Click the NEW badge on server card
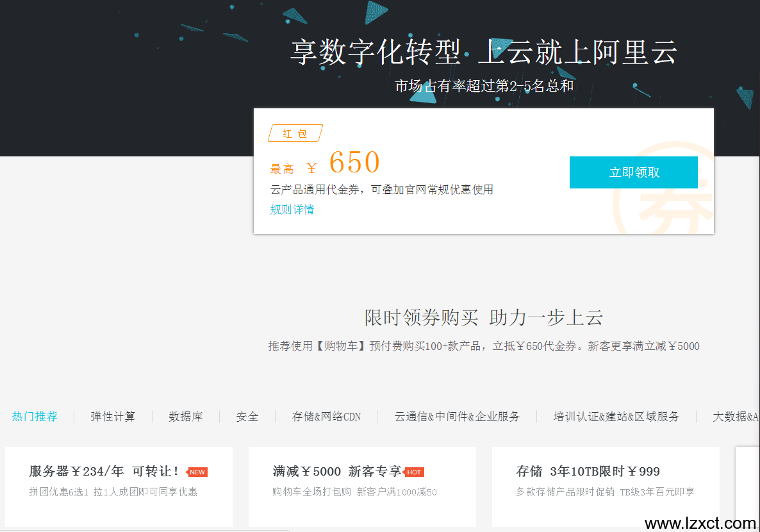The image size is (760, 532). tap(197, 472)
